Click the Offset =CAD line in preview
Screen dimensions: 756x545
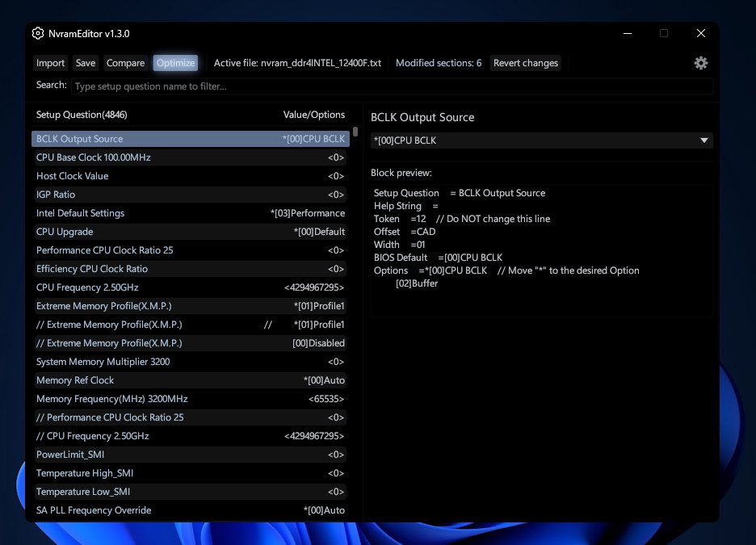click(405, 232)
